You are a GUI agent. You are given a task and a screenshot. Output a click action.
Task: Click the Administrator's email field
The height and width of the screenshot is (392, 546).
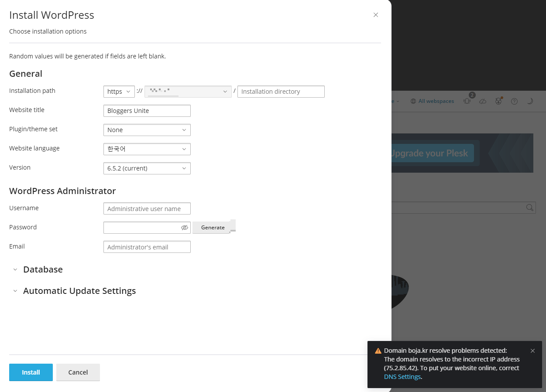[x=147, y=247]
